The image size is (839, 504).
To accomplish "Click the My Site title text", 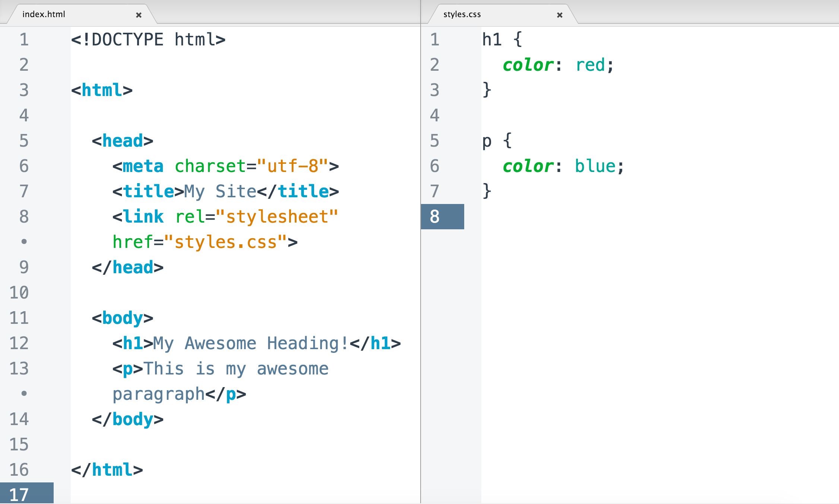I will 220,191.
